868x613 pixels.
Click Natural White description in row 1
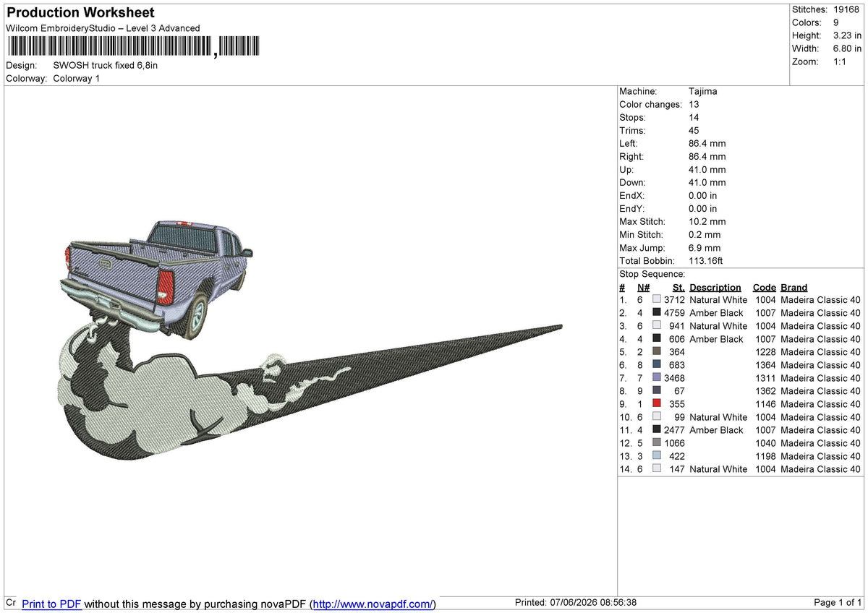pyautogui.click(x=718, y=300)
